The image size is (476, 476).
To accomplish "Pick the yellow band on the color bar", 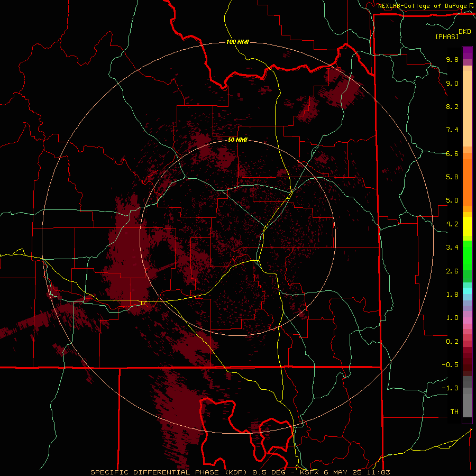I will (x=467, y=226).
